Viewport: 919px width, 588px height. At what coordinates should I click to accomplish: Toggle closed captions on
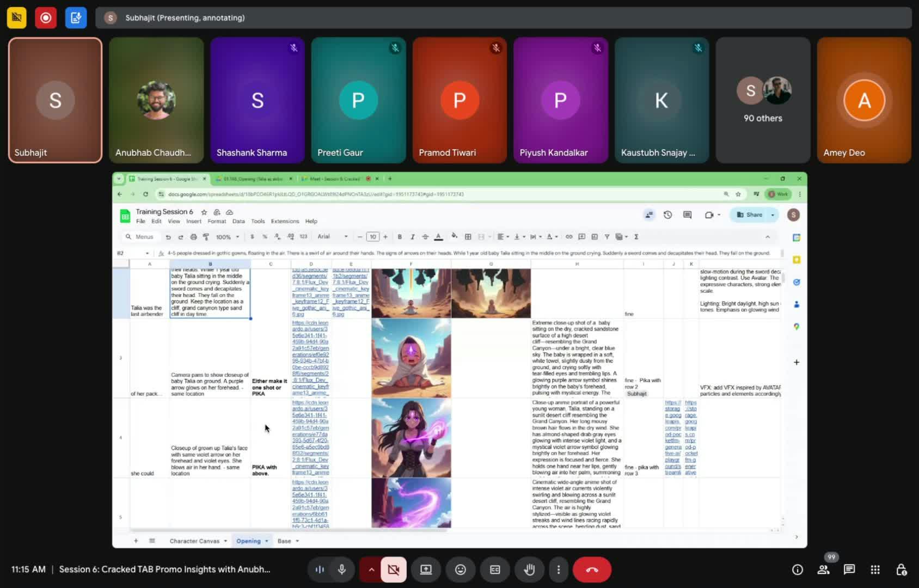pos(495,569)
